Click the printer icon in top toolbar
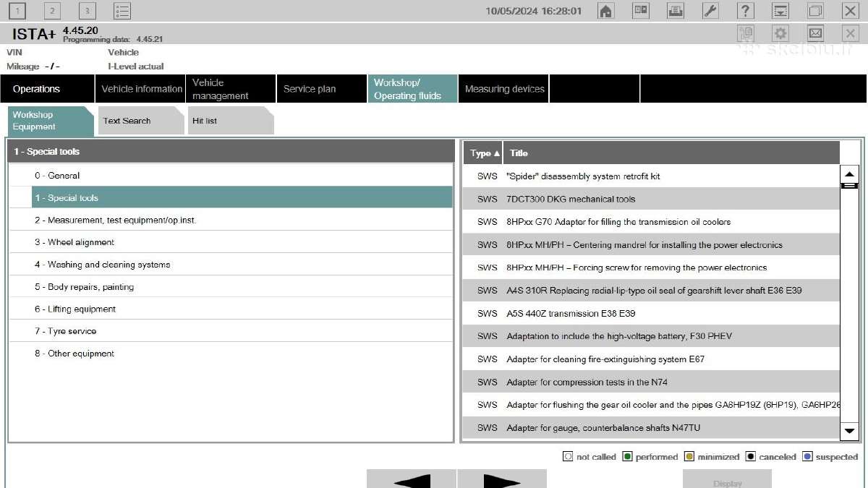This screenshot has width=868, height=488. [x=676, y=10]
